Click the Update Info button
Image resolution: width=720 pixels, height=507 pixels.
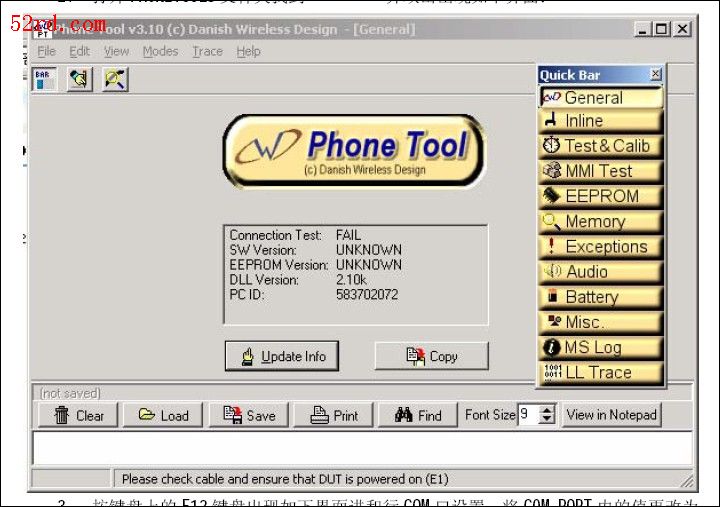[282, 356]
